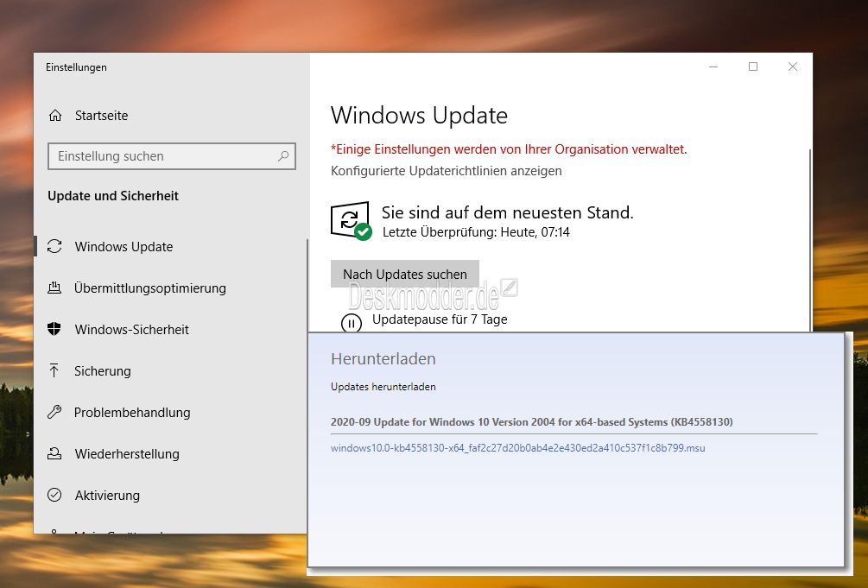Click the Übermittlungsoptimierung sidebar icon
Image resolution: width=868 pixels, height=588 pixels.
[54, 288]
